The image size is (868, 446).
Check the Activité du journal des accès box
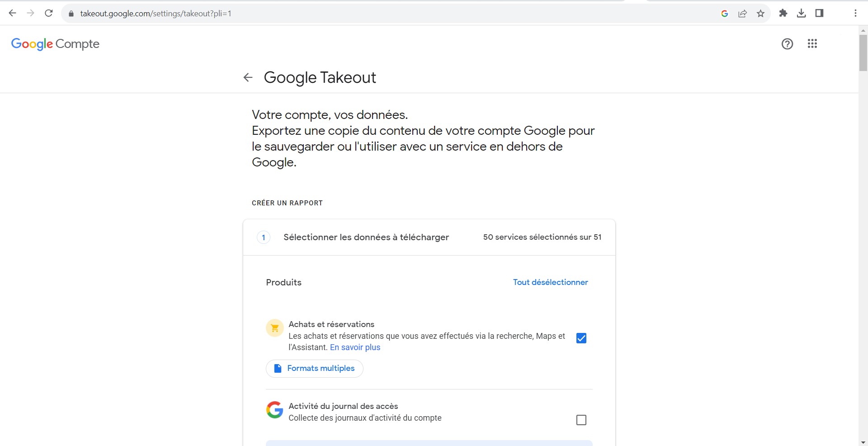[581, 420]
